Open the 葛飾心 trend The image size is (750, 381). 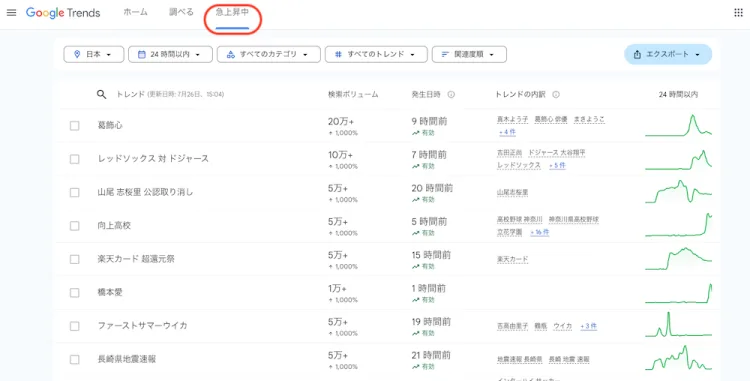[x=110, y=126]
